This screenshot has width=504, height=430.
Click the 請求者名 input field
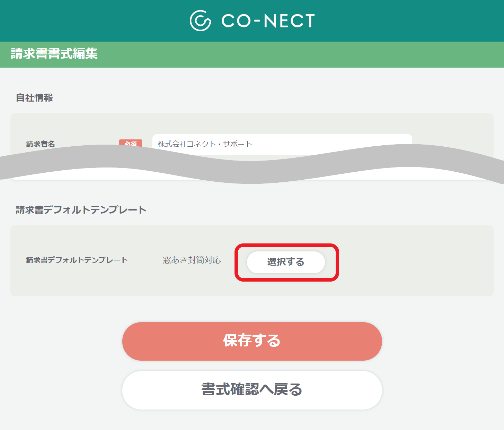pyautogui.click(x=282, y=144)
